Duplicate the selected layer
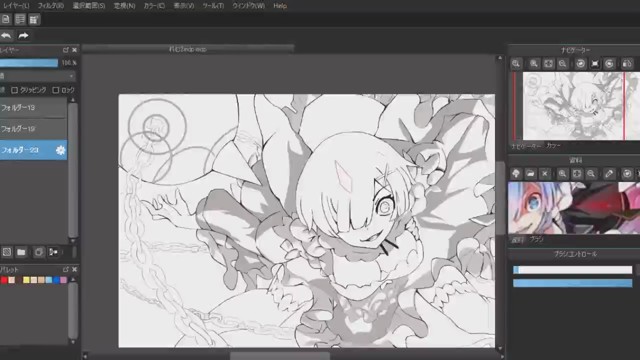 (x=38, y=252)
